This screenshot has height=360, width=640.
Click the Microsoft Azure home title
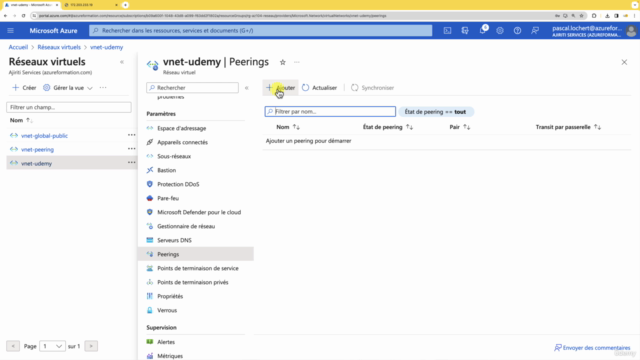(x=53, y=31)
